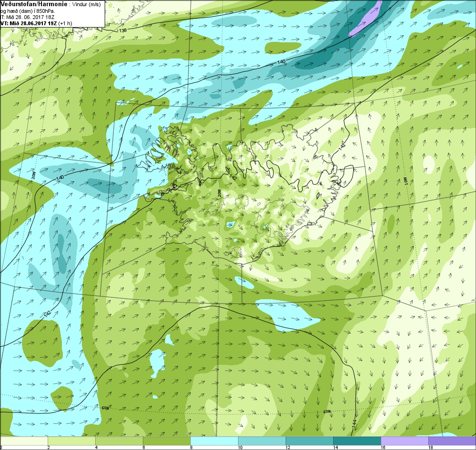Select the "20W" longitude label over Iceland
Screen dimensions: 476x450
pyautogui.click(x=218, y=193)
